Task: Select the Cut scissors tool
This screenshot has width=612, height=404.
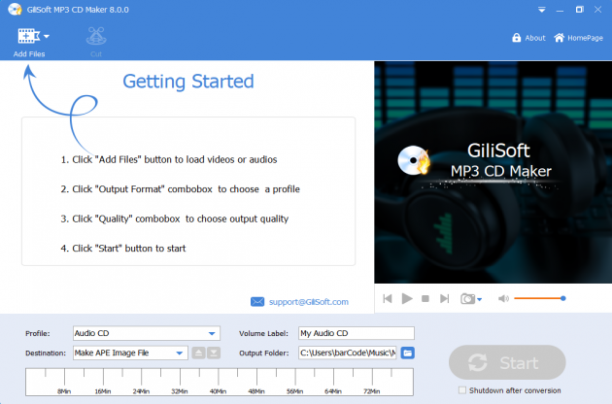Action: pyautogui.click(x=96, y=36)
